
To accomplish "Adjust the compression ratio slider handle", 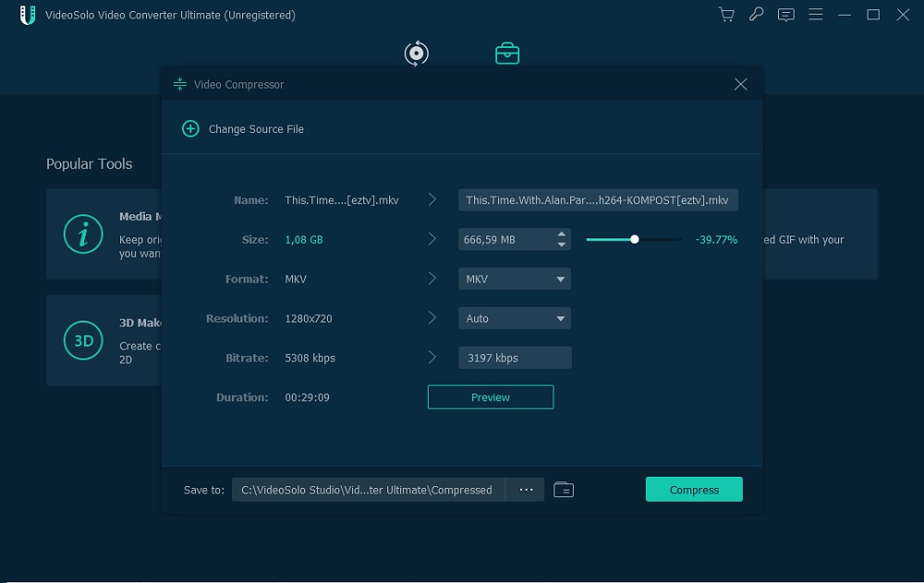I will (x=634, y=238).
